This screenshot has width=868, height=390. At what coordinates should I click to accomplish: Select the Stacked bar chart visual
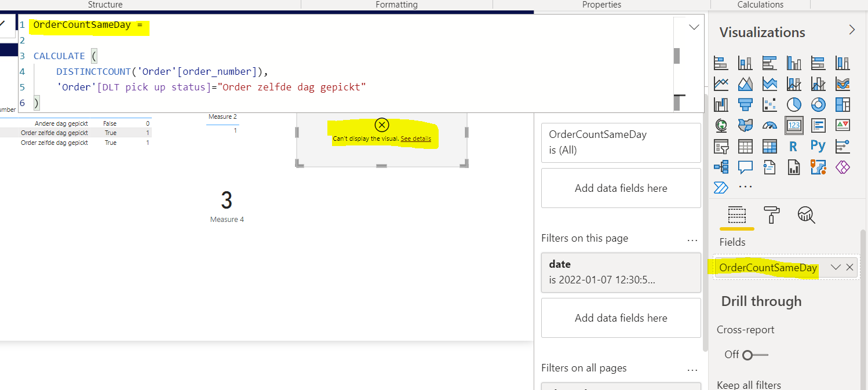click(721, 63)
